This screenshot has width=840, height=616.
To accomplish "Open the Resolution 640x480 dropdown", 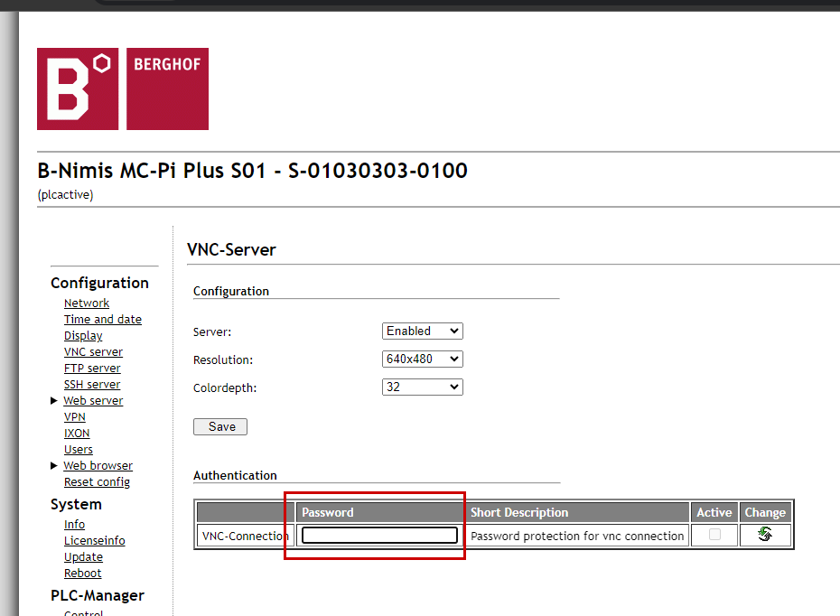I will [x=422, y=359].
